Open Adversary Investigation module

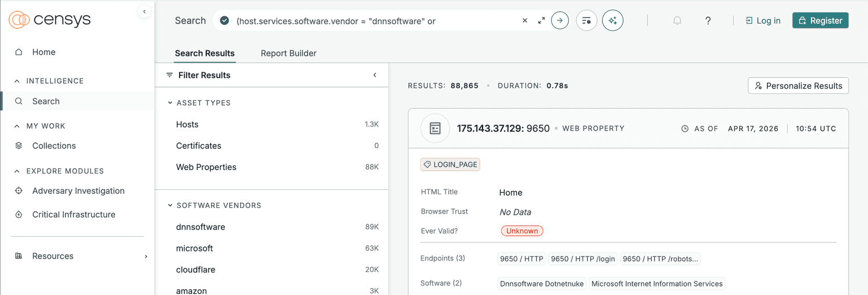[x=78, y=191]
